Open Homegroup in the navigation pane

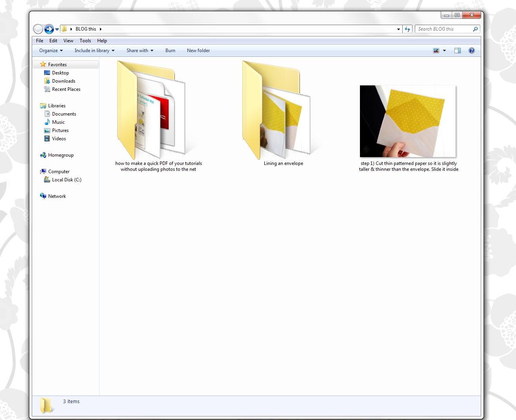(x=60, y=155)
